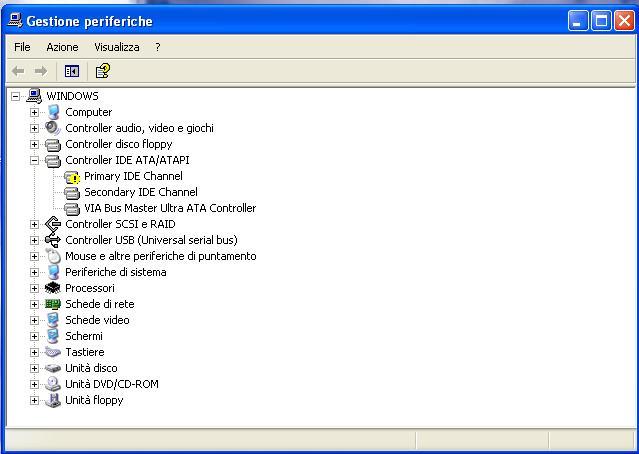Screen dimensions: 639x454
Task: Expand the Unità floppy node
Action: 34,400
